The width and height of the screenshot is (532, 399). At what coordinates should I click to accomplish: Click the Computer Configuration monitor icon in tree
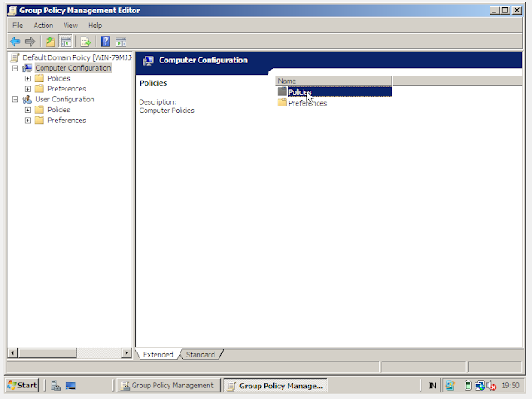click(27, 68)
